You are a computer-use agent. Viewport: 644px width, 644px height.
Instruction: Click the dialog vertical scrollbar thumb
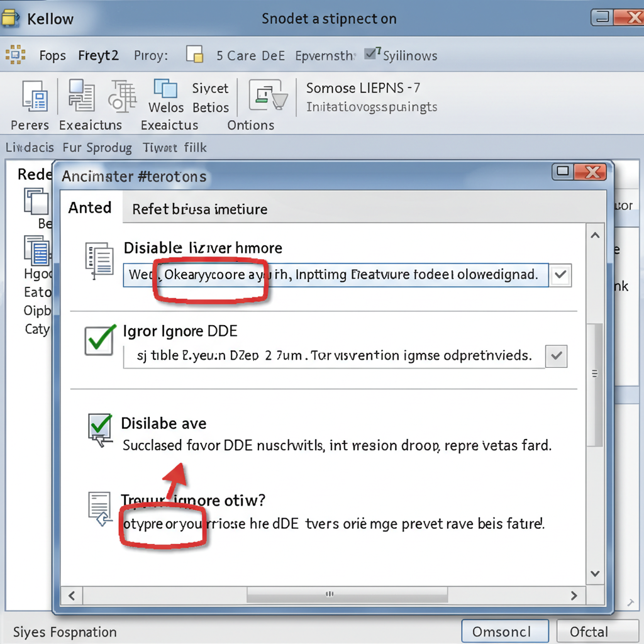point(595,384)
